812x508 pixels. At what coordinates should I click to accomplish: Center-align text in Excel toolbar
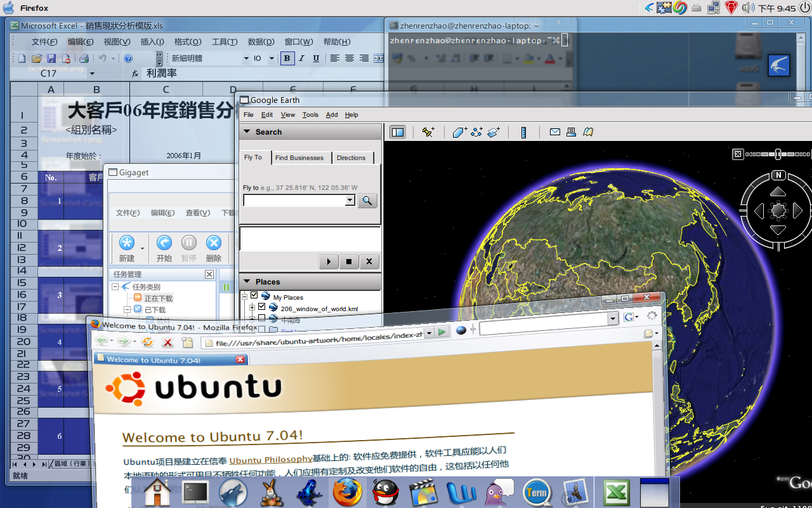tap(350, 58)
